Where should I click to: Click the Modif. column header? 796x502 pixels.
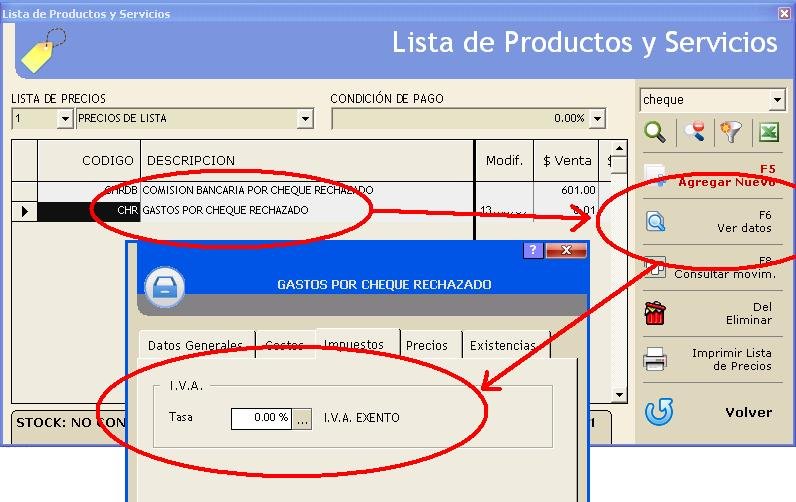pyautogui.click(x=504, y=160)
